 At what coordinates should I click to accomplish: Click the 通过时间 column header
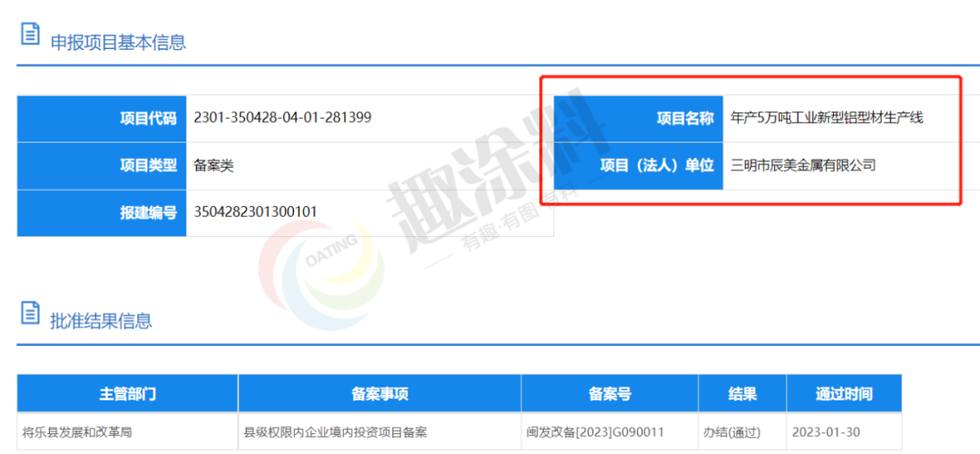coord(844,394)
